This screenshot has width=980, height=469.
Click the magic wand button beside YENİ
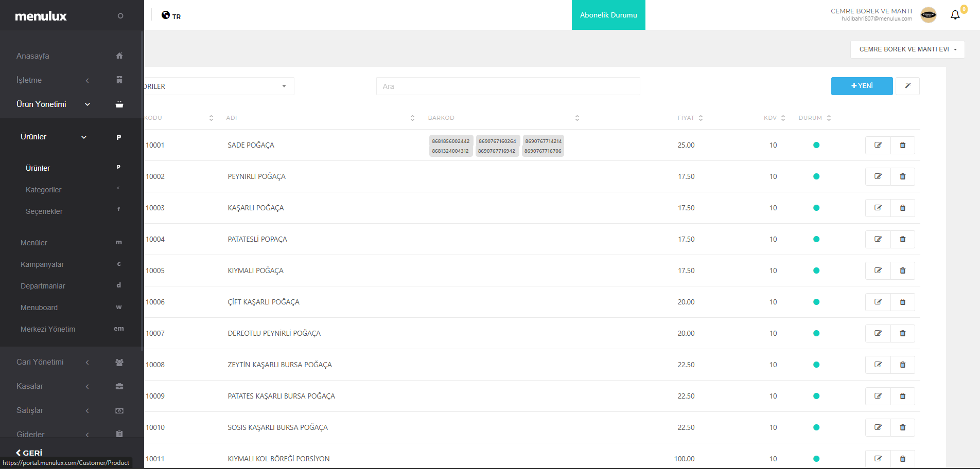coord(907,86)
